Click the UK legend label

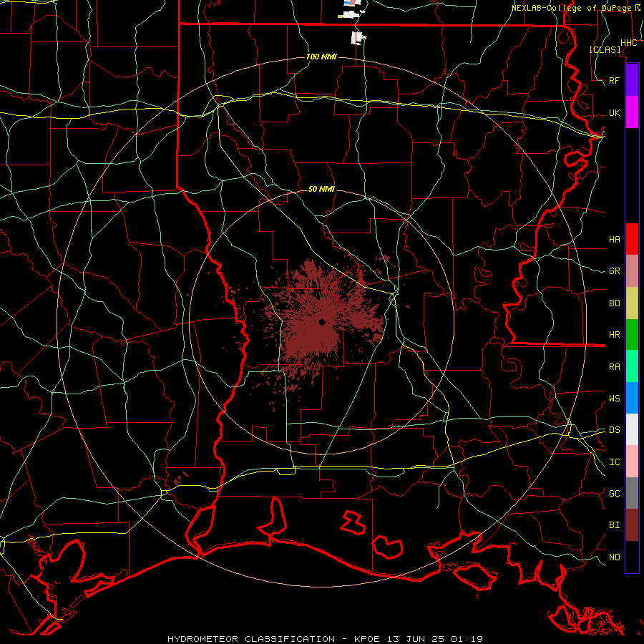point(615,112)
